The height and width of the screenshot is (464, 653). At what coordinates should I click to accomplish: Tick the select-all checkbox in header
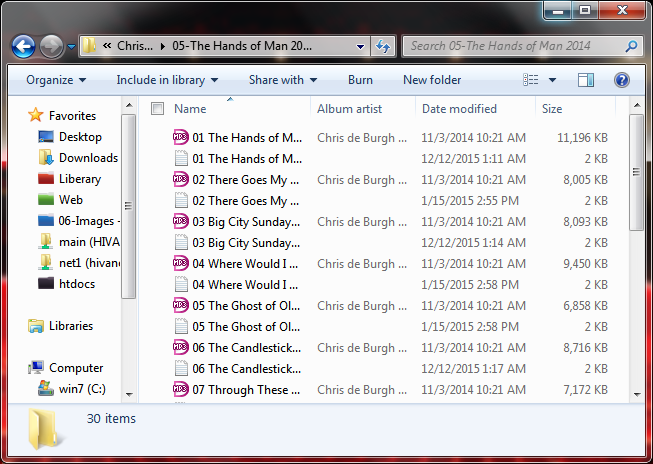(x=157, y=109)
